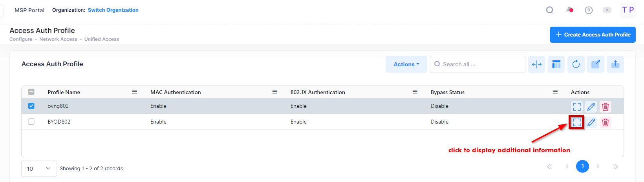Open the column chooser table icon

[556, 64]
